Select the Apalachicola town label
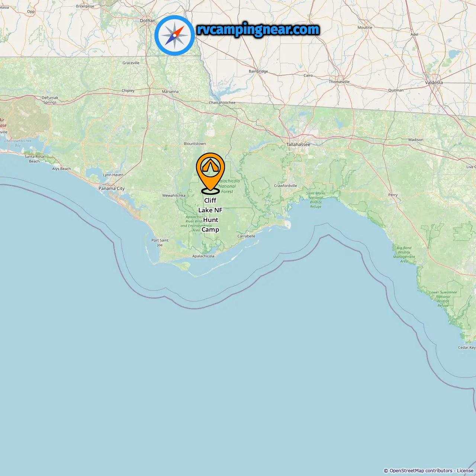The width and height of the screenshot is (476, 476). click(203, 256)
